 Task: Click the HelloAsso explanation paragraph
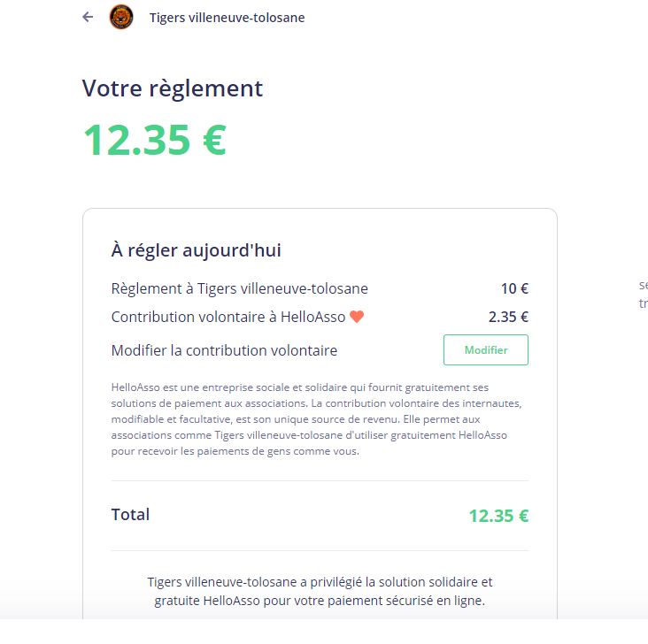pos(317,419)
